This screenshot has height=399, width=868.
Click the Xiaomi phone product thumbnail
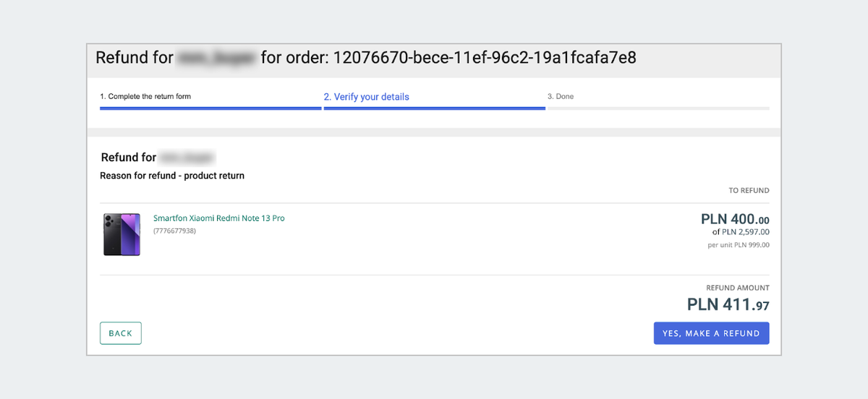point(122,234)
